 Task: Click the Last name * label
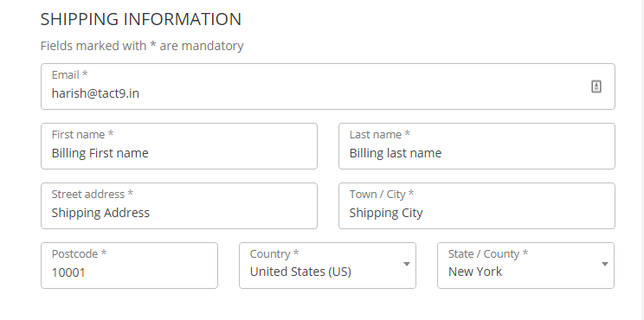(x=379, y=135)
